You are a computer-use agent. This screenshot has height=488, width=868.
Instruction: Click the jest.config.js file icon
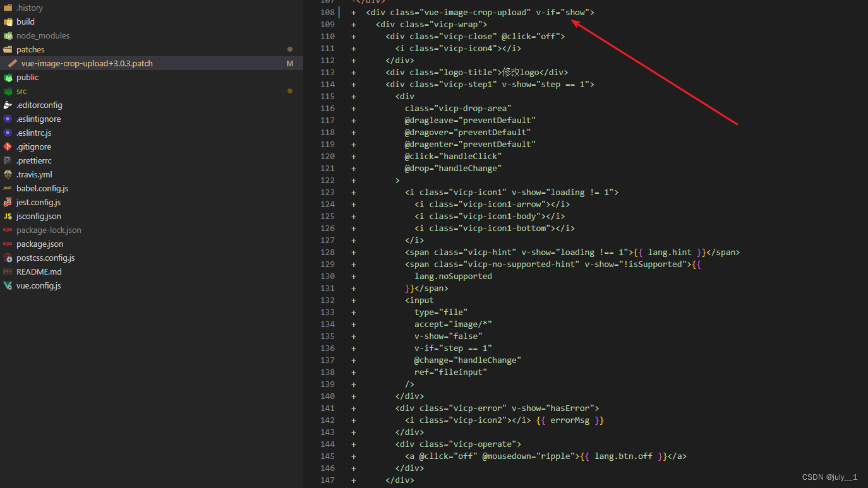pyautogui.click(x=8, y=203)
